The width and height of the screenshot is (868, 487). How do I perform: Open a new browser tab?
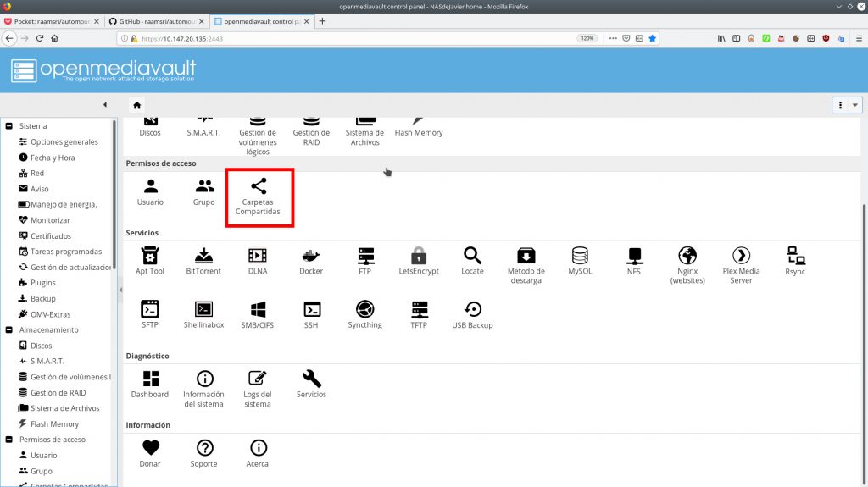tap(322, 21)
